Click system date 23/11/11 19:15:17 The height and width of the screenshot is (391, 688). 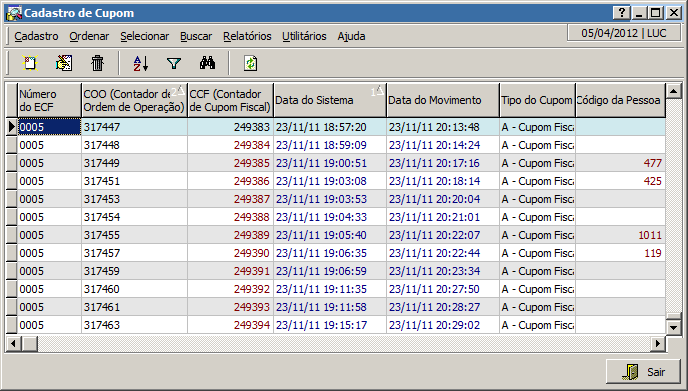point(330,325)
